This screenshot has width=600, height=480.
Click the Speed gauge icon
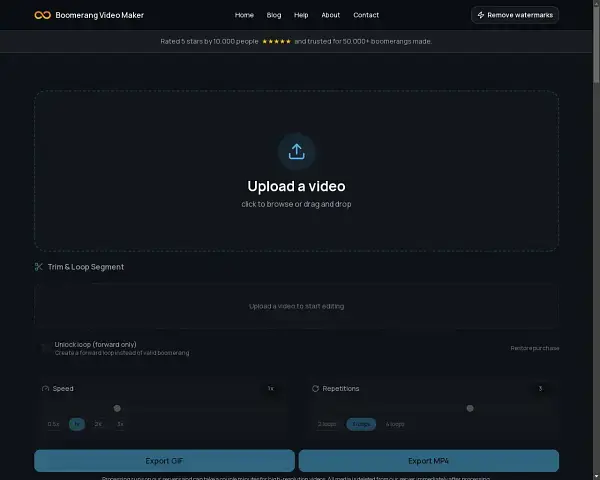tap(45, 388)
